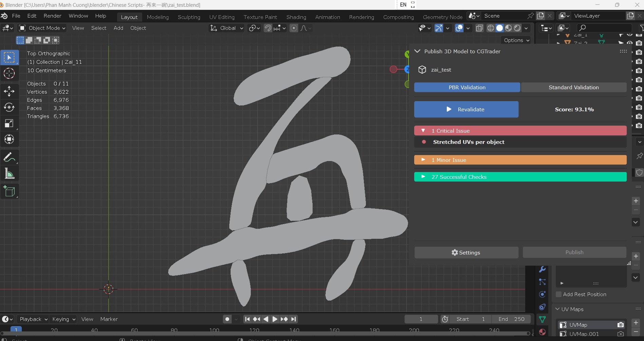
Task: Jump to the last frame
Action: pos(294,319)
